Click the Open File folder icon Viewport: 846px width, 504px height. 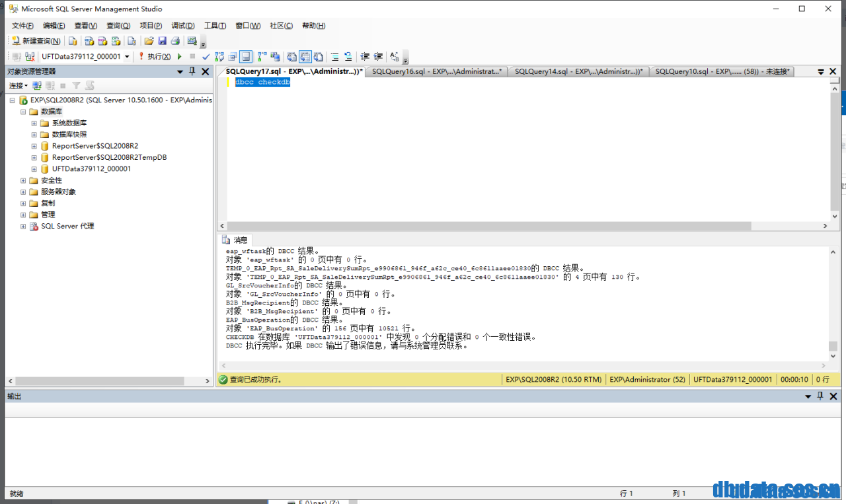click(149, 41)
